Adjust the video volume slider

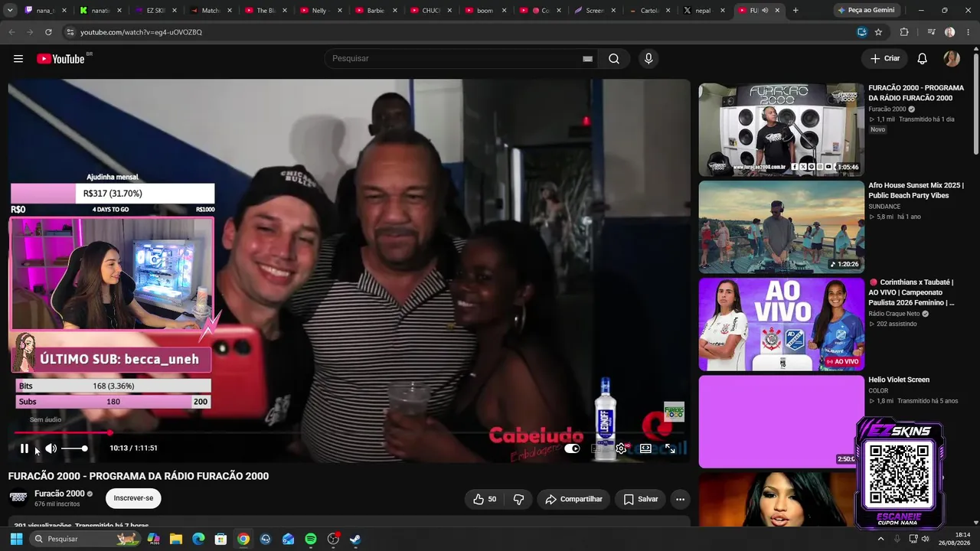(74, 448)
